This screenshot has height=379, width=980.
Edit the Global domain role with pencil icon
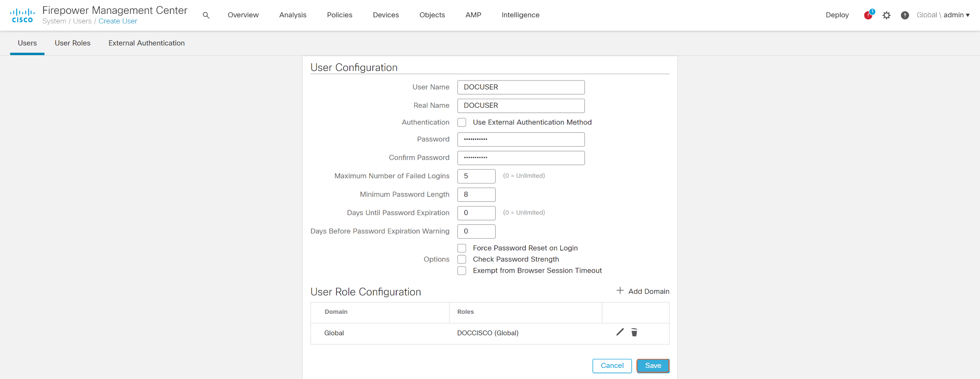coord(620,332)
